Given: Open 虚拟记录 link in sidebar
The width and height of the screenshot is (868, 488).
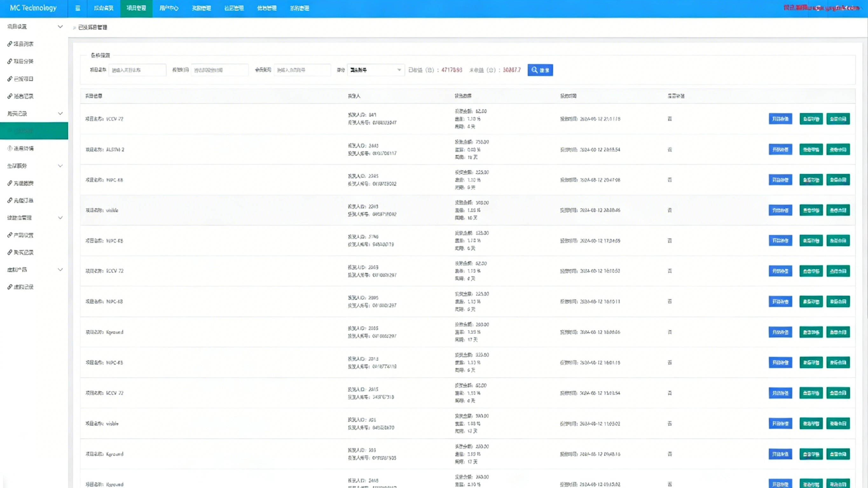Looking at the screenshot, I should [x=23, y=287].
